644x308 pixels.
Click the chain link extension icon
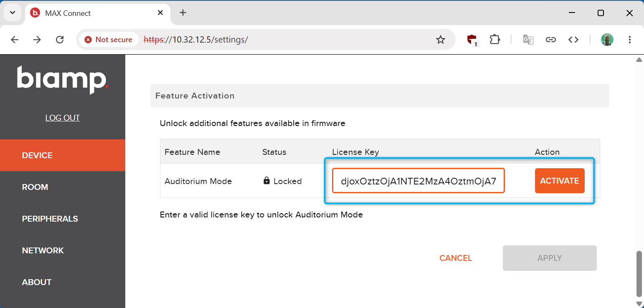pos(551,40)
